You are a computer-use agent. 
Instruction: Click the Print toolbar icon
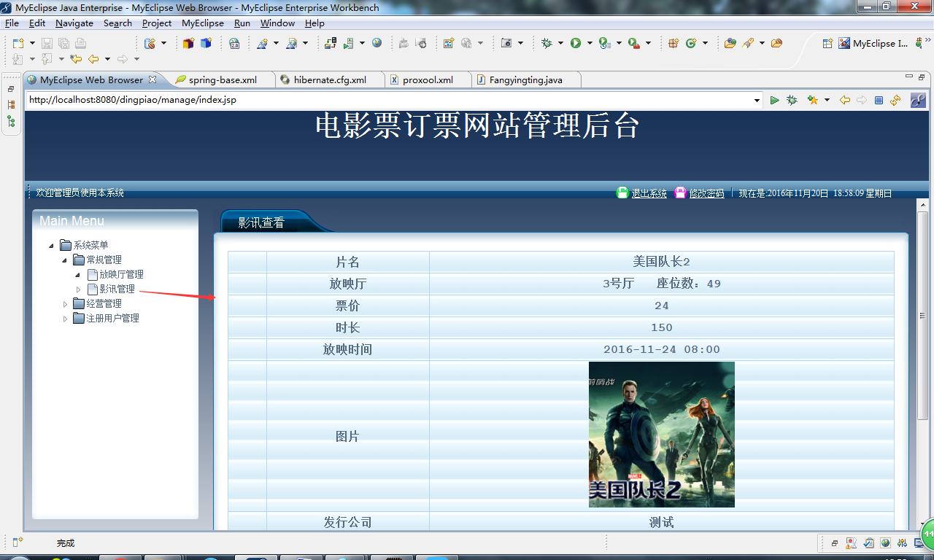80,43
